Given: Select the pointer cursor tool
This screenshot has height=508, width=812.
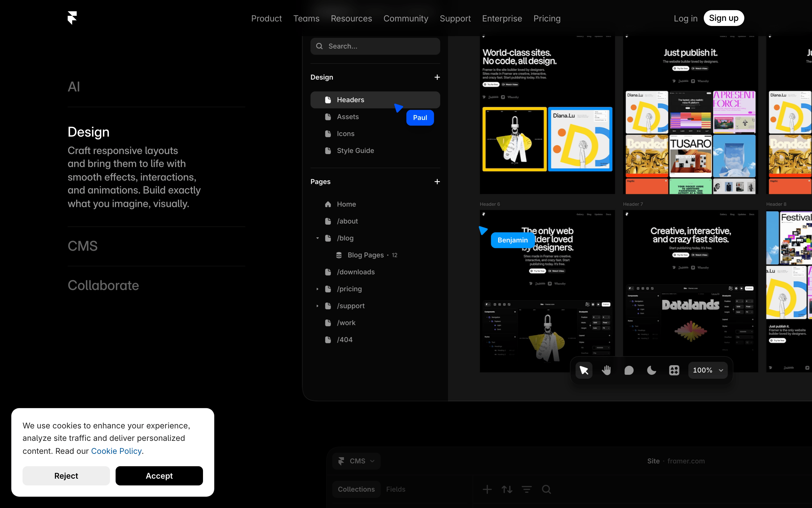Looking at the screenshot, I should click(x=584, y=370).
